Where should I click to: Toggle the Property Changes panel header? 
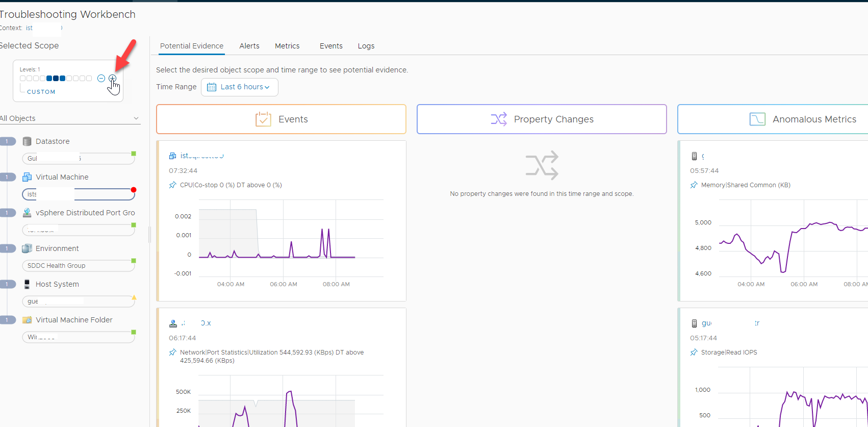(x=542, y=119)
